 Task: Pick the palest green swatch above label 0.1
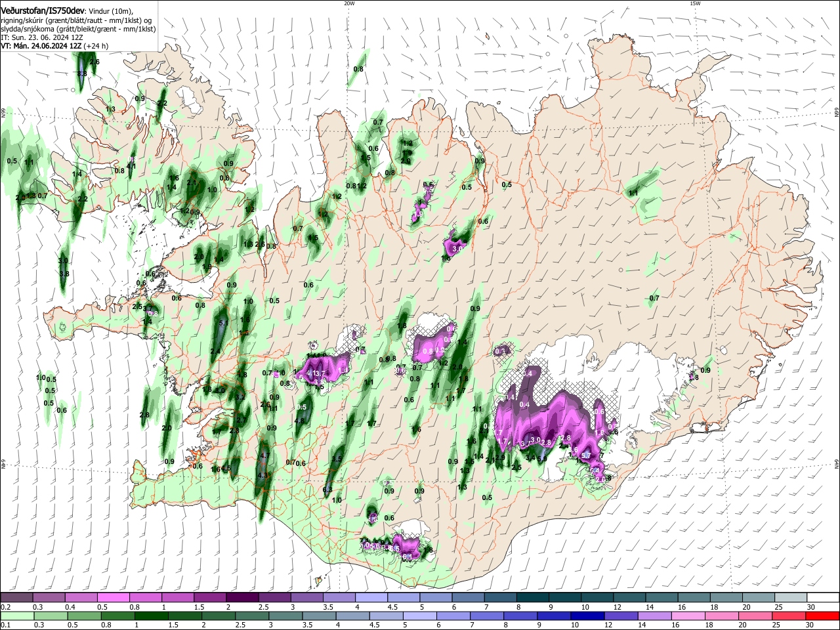click(16, 616)
